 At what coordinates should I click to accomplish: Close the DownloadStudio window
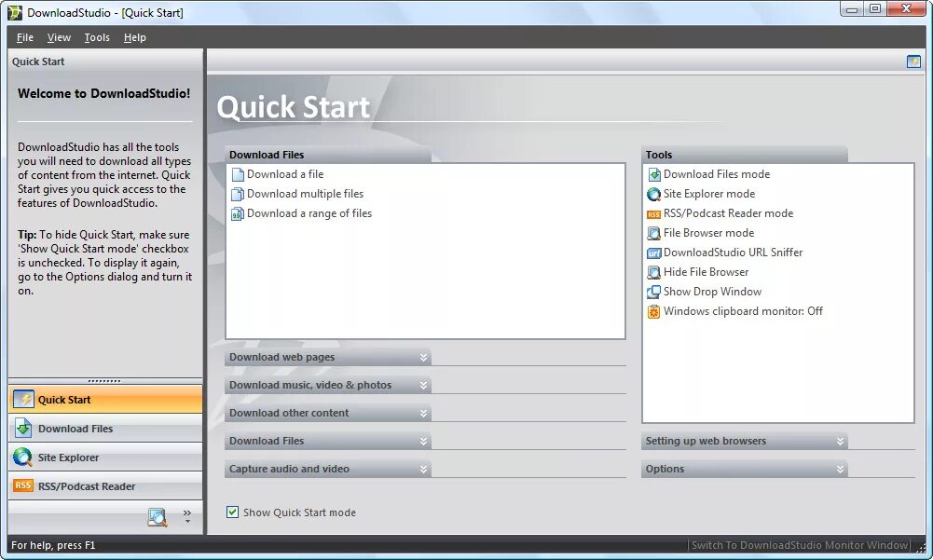click(x=906, y=9)
